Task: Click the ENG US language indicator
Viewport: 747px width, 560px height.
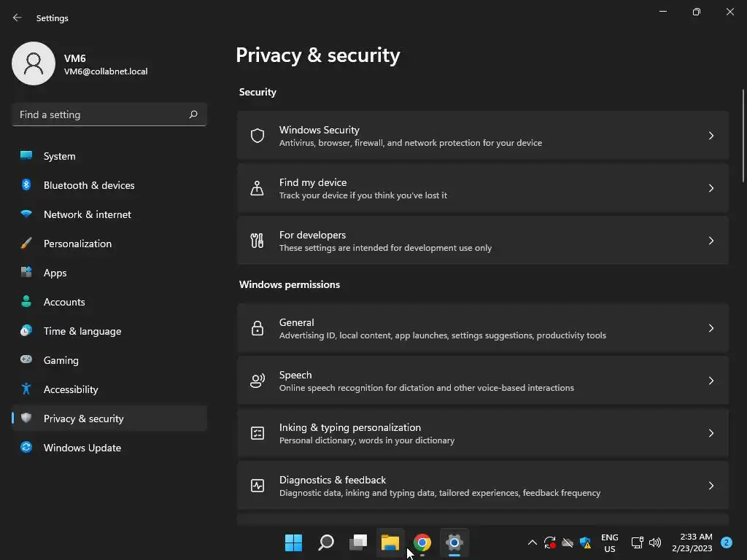Action: click(x=609, y=542)
